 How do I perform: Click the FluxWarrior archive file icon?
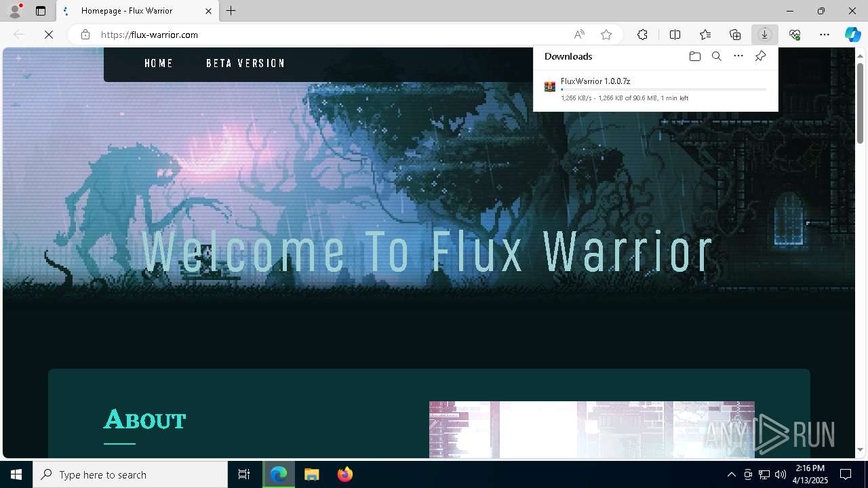550,87
